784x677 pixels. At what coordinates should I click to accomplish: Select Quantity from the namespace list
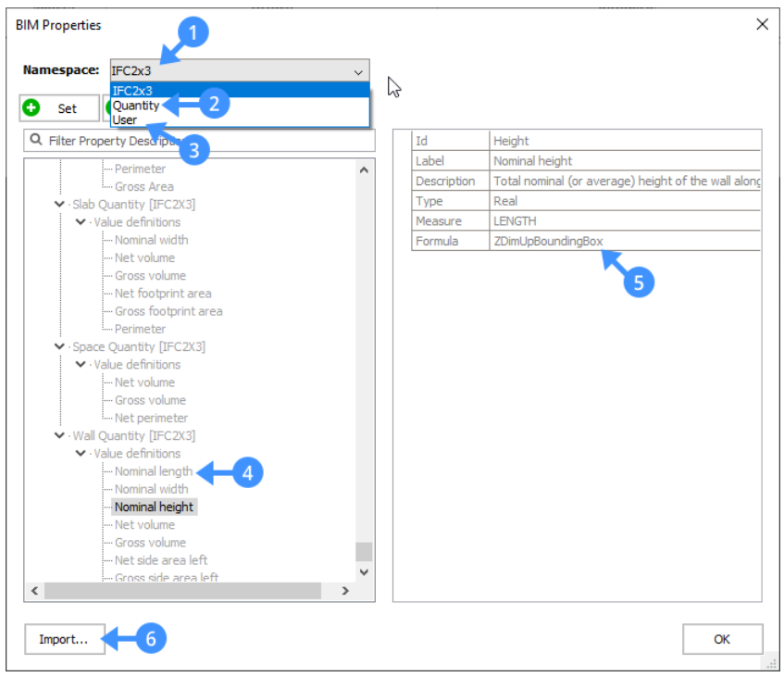pyautogui.click(x=136, y=106)
